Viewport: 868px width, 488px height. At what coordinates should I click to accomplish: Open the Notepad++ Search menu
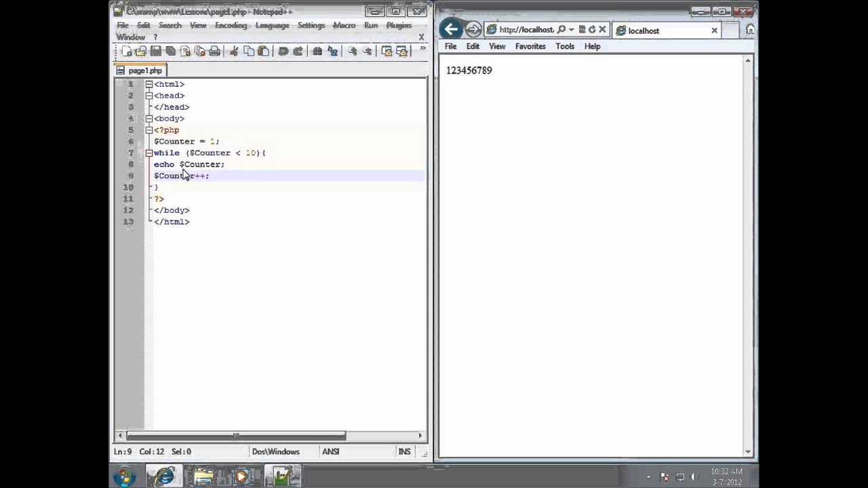tap(170, 25)
